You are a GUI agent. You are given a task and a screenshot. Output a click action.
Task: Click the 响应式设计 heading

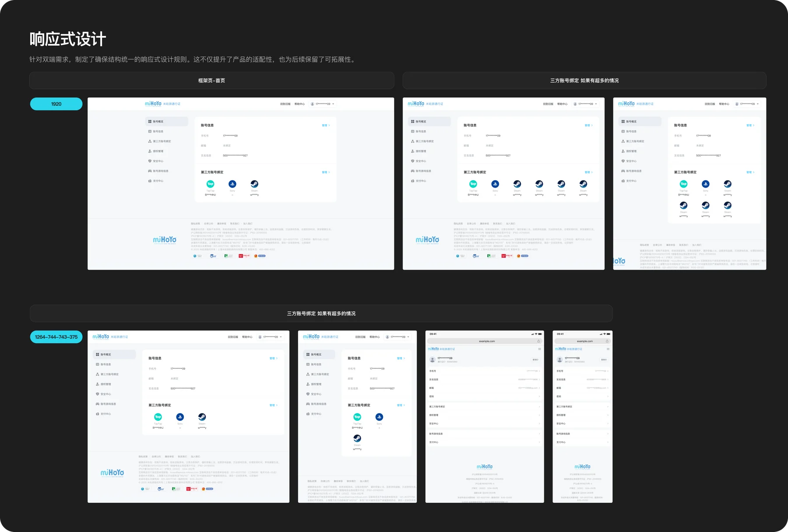(68, 39)
